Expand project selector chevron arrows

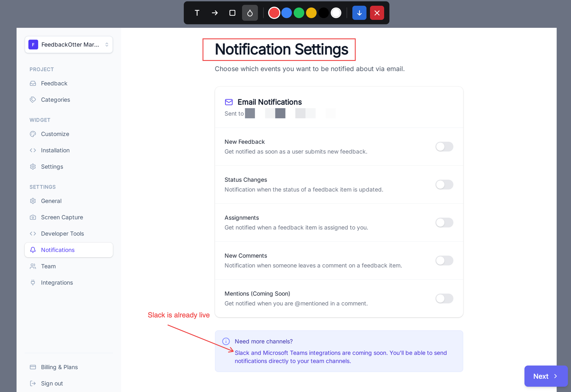[x=107, y=45]
